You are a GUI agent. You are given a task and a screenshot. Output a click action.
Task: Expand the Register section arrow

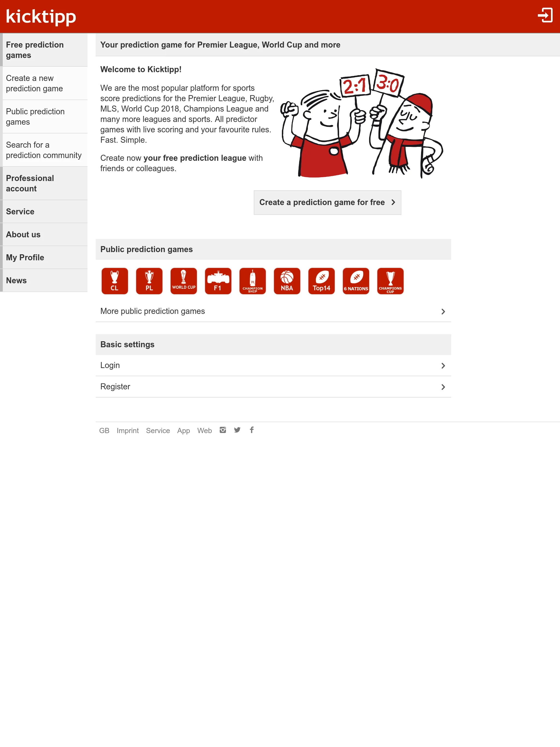pos(442,386)
